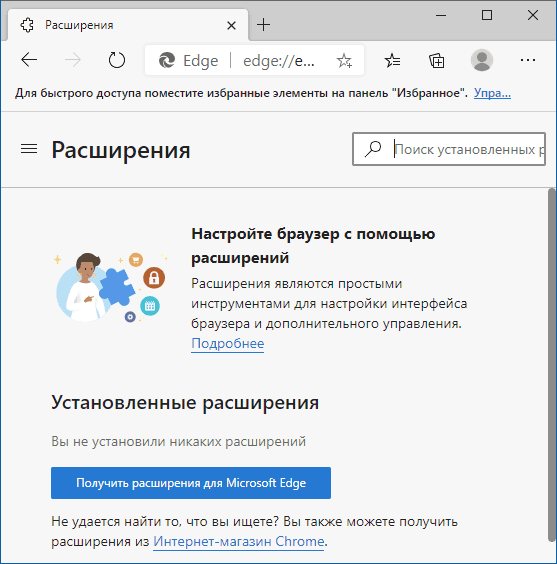Add this page to favorites star icon

point(344,60)
